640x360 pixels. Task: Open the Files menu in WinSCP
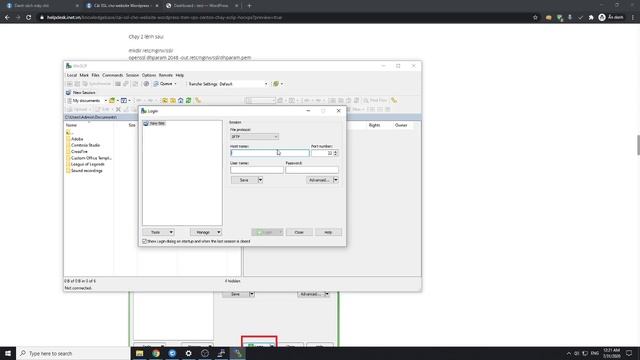96,75
